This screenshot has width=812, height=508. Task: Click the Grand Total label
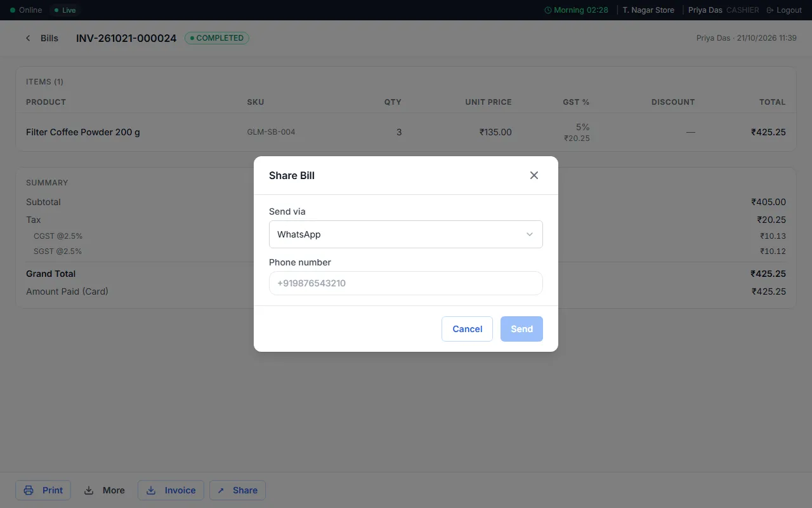pyautogui.click(x=51, y=274)
